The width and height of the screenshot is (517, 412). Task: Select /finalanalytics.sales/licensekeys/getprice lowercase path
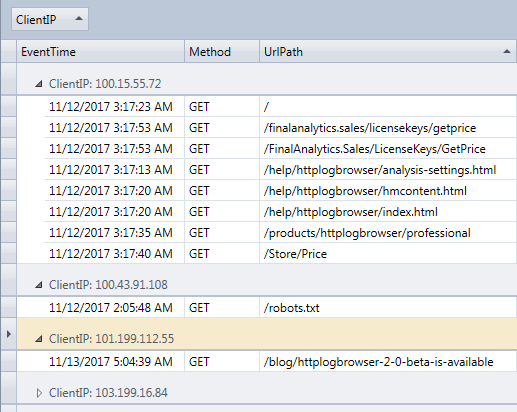pyautogui.click(x=388, y=128)
